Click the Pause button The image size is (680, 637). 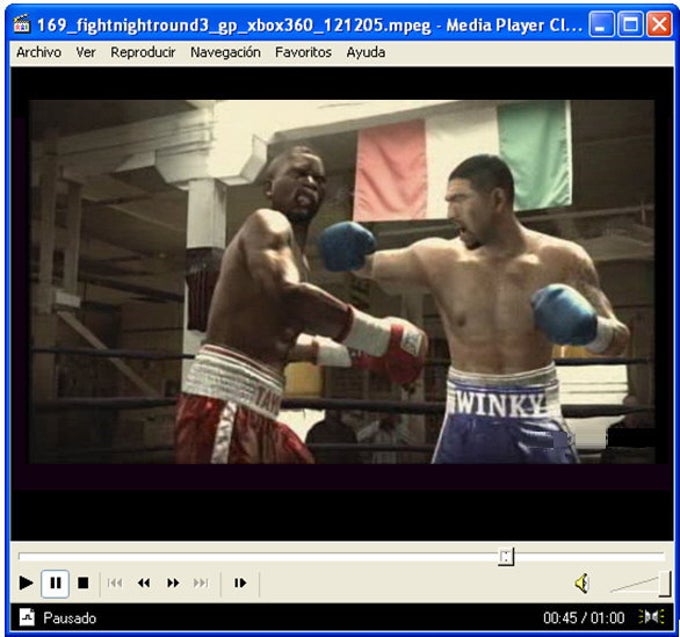(x=55, y=583)
